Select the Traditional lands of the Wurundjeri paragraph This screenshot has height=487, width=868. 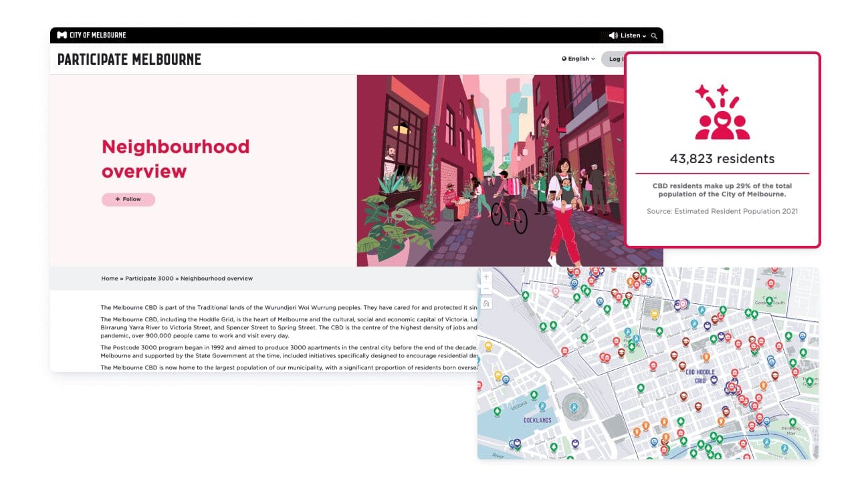coord(289,307)
